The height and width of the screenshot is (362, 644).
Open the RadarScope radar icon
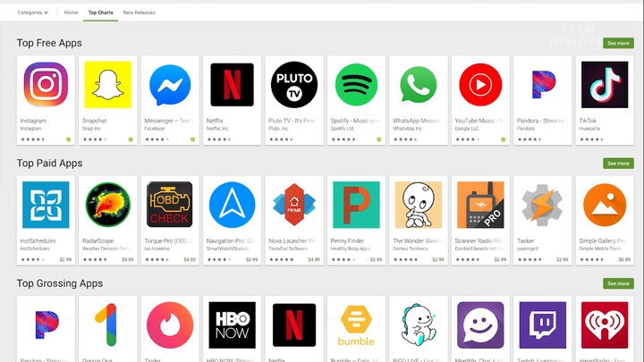[108, 205]
